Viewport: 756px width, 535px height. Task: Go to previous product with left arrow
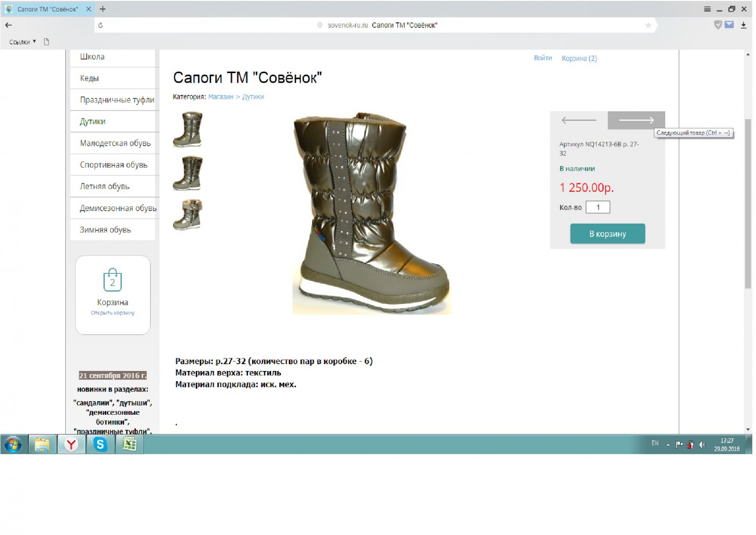[x=579, y=120]
